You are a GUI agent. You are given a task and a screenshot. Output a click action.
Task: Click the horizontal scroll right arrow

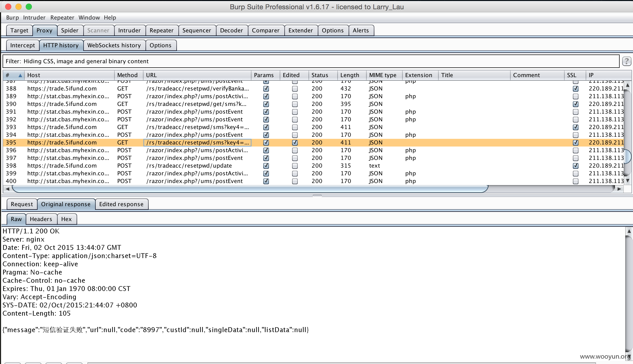coord(619,189)
